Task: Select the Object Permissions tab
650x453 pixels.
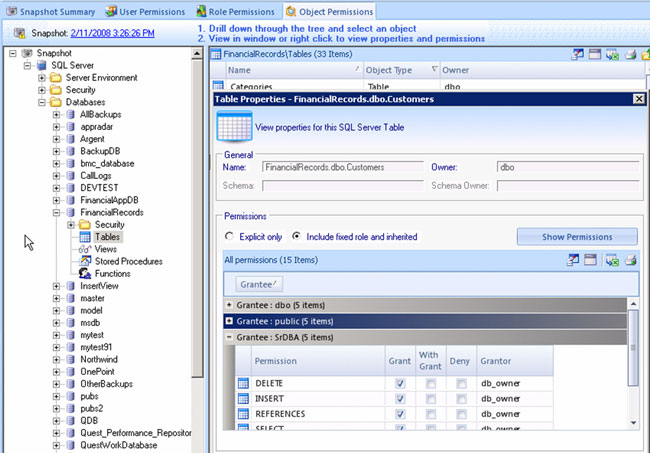Action: (330, 12)
